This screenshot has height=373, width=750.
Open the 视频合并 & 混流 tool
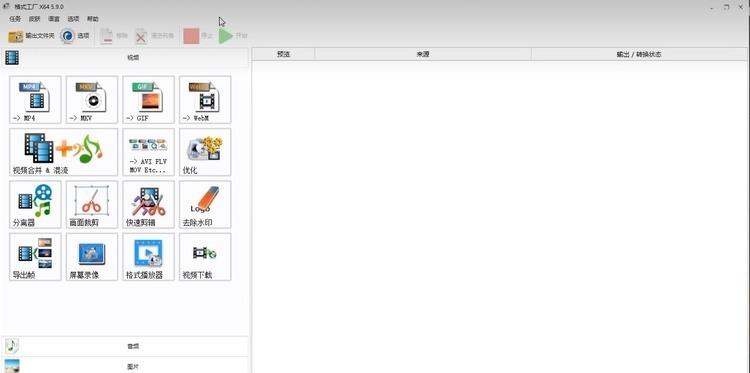click(x=63, y=152)
